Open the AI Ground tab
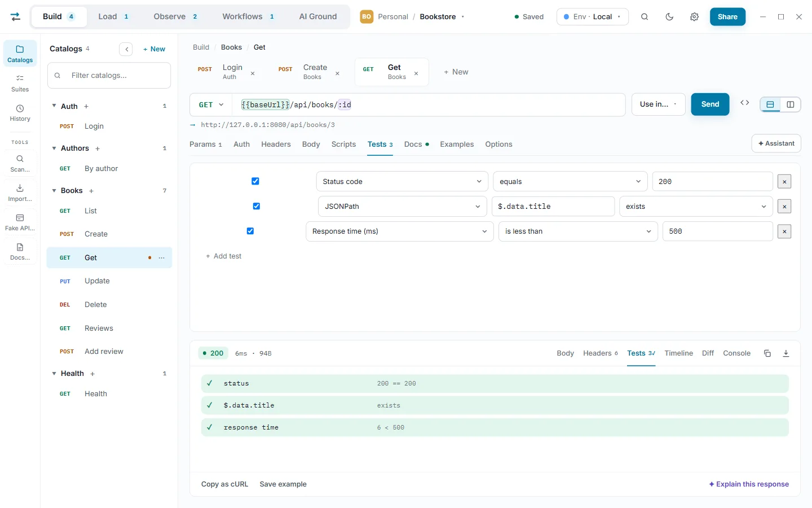This screenshot has width=812, height=508. tap(318, 17)
